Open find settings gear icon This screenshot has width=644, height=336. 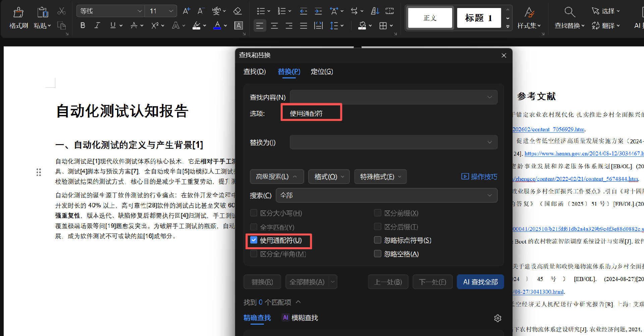[498, 318]
